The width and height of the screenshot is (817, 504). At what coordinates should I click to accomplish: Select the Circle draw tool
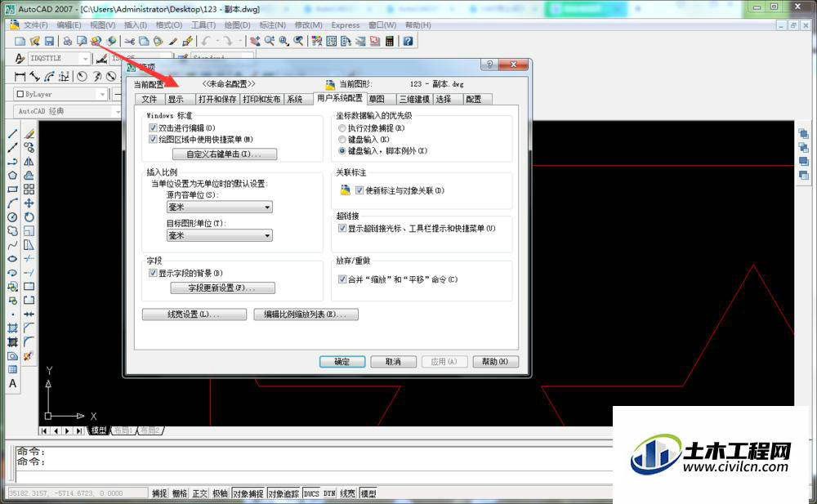click(12, 216)
